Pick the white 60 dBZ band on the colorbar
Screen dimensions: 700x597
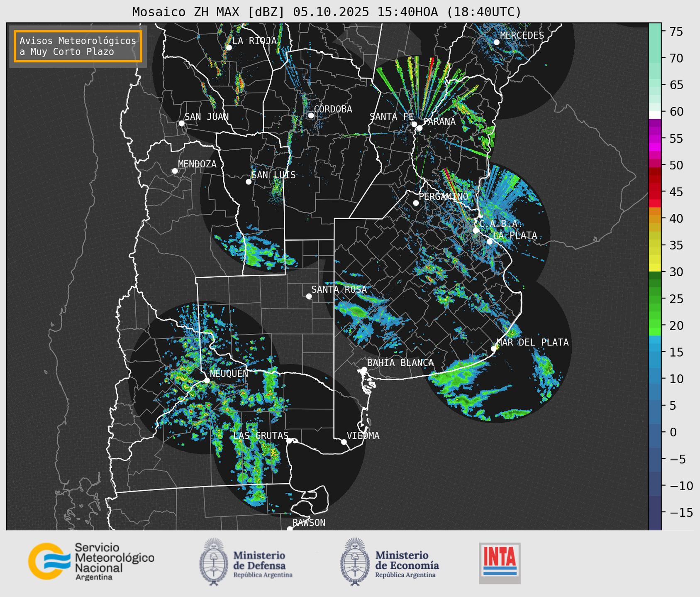[655, 115]
